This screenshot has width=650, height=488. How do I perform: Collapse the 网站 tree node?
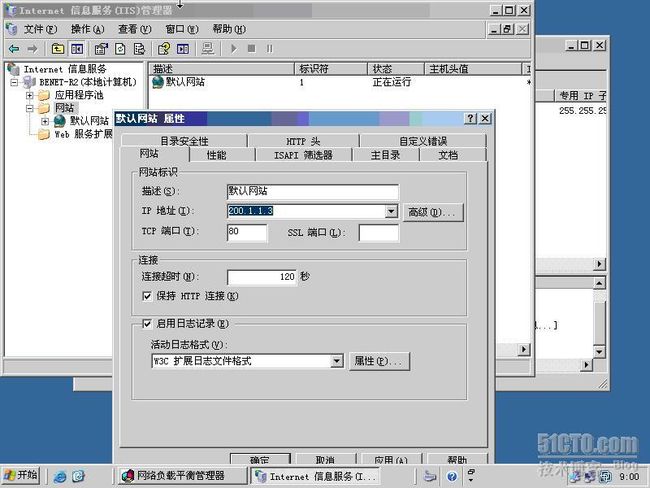(29, 108)
